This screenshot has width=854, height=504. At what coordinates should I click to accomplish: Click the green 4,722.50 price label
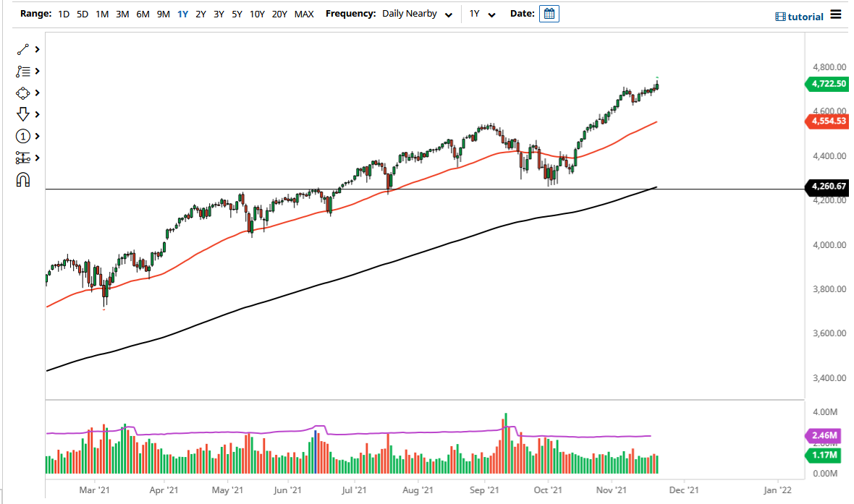coord(827,84)
